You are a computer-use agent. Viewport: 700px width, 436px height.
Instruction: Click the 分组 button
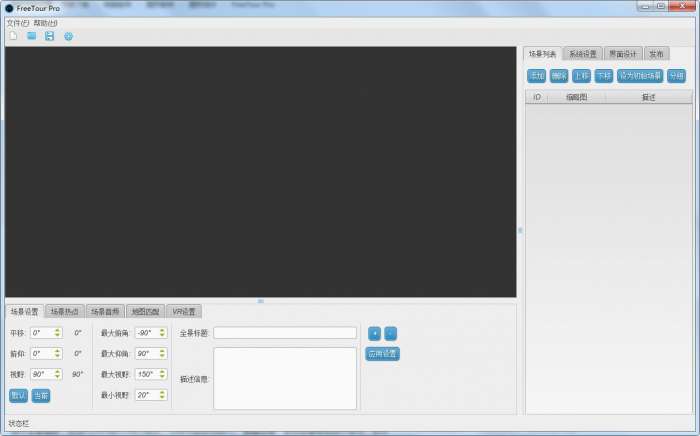pyautogui.click(x=676, y=76)
